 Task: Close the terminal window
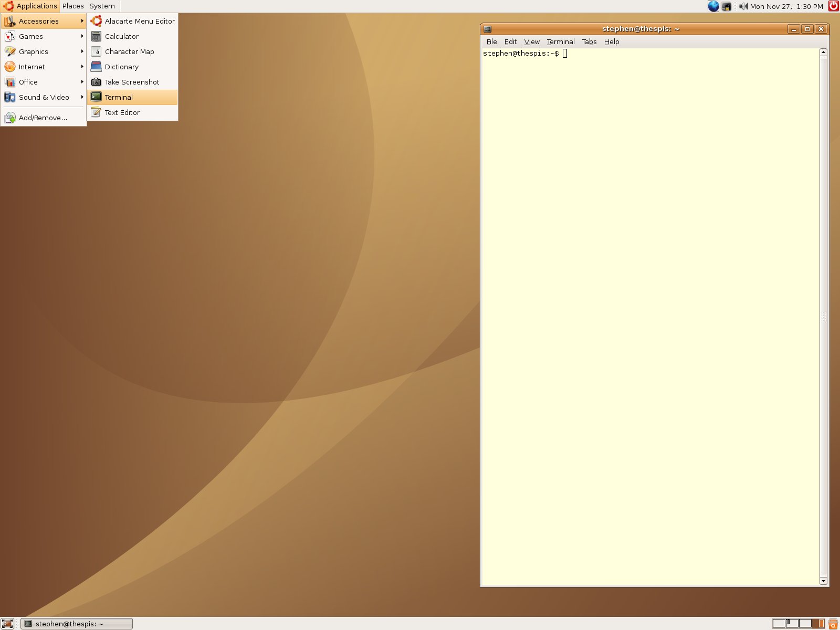821,29
